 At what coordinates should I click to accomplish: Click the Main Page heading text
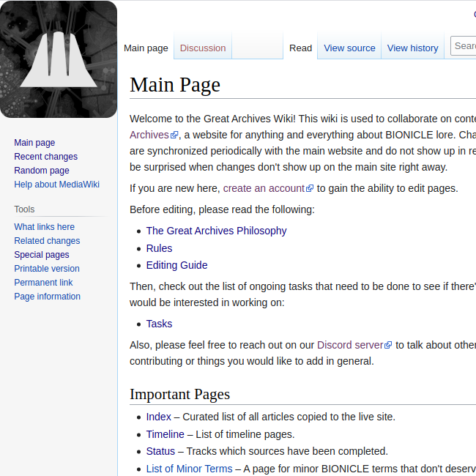point(175,84)
